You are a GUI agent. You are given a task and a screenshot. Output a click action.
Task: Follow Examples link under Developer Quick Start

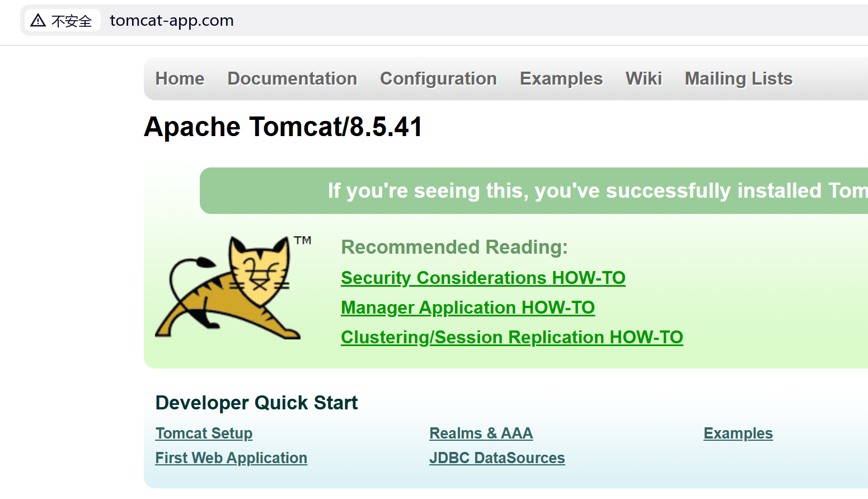tap(738, 433)
